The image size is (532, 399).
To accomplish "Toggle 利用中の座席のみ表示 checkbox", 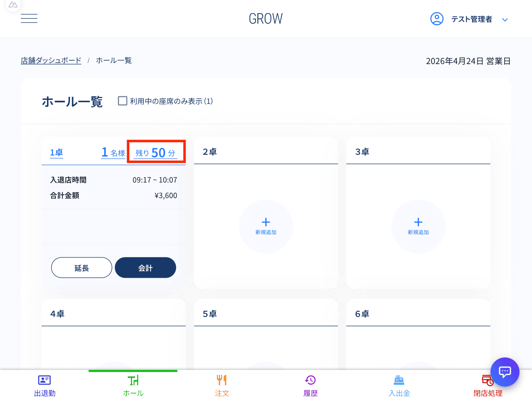I will click(x=123, y=101).
